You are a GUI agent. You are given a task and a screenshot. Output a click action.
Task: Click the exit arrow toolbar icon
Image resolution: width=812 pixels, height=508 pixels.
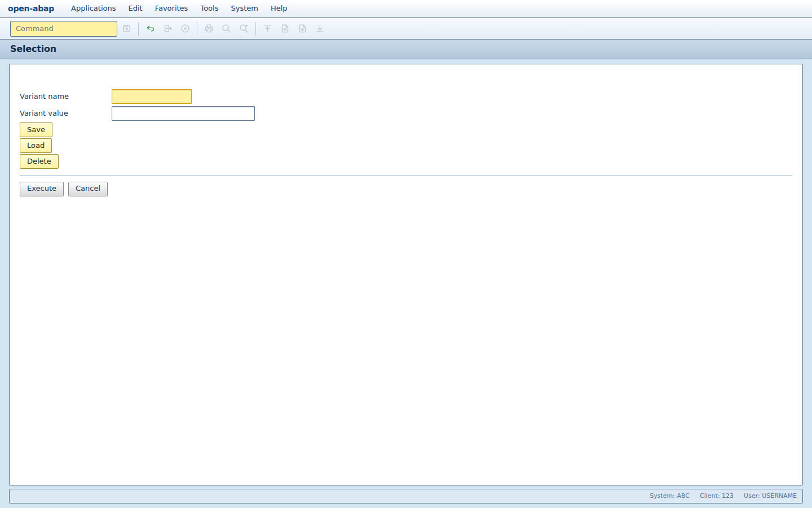coord(168,29)
